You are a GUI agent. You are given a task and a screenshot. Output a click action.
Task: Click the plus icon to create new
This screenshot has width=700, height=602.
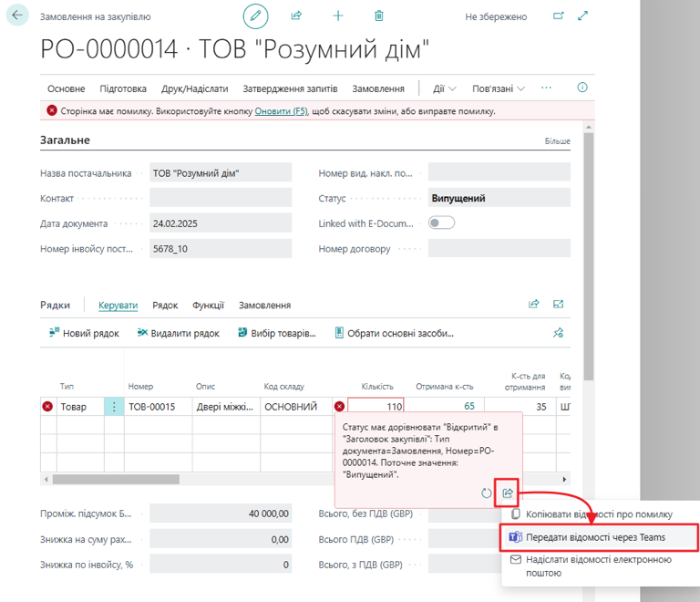pos(338,16)
